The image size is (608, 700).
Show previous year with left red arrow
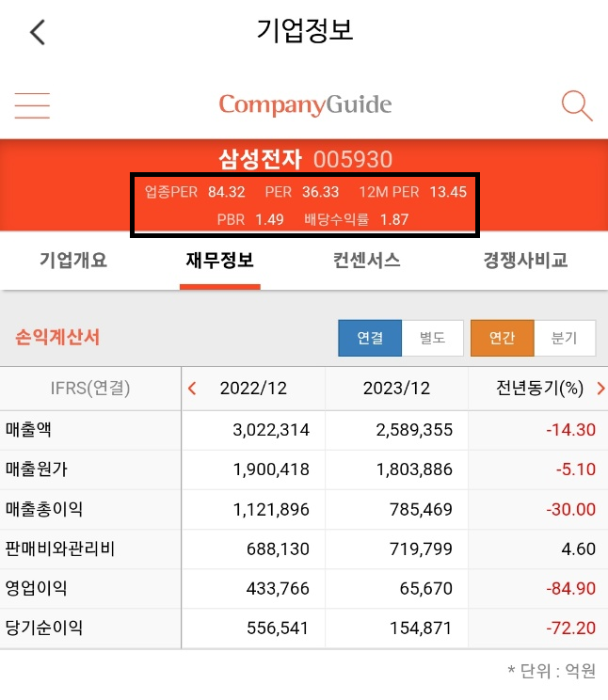pyautogui.click(x=193, y=389)
